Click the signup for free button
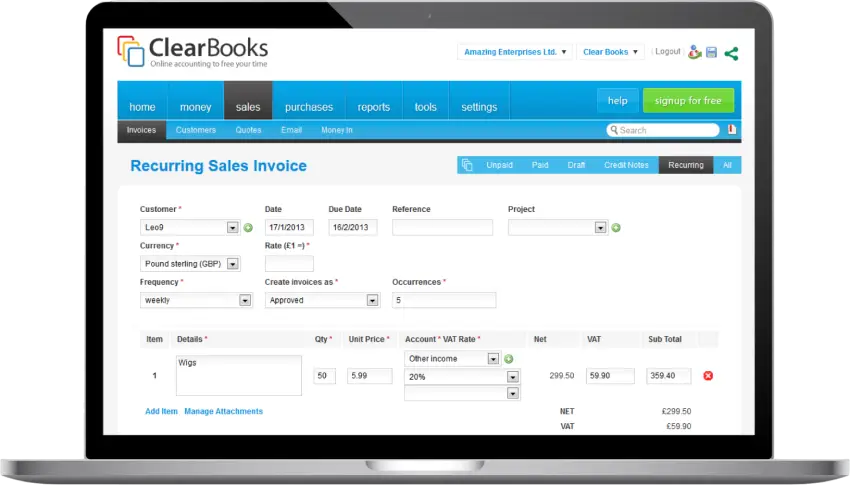This screenshot has height=485, width=850. [x=688, y=101]
